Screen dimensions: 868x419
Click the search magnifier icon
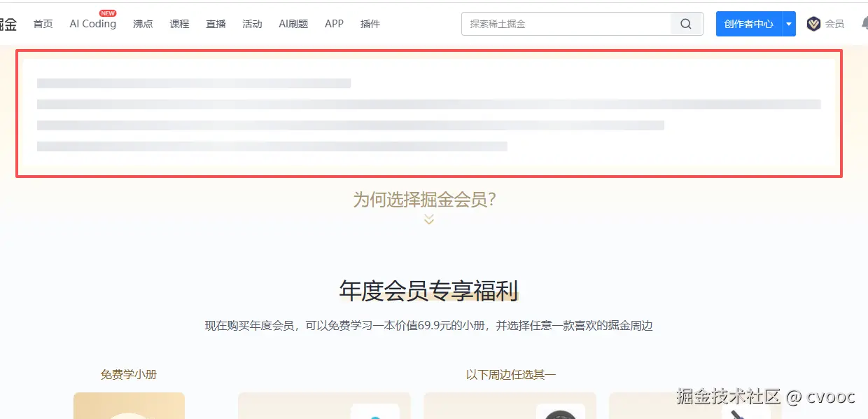[685, 23]
